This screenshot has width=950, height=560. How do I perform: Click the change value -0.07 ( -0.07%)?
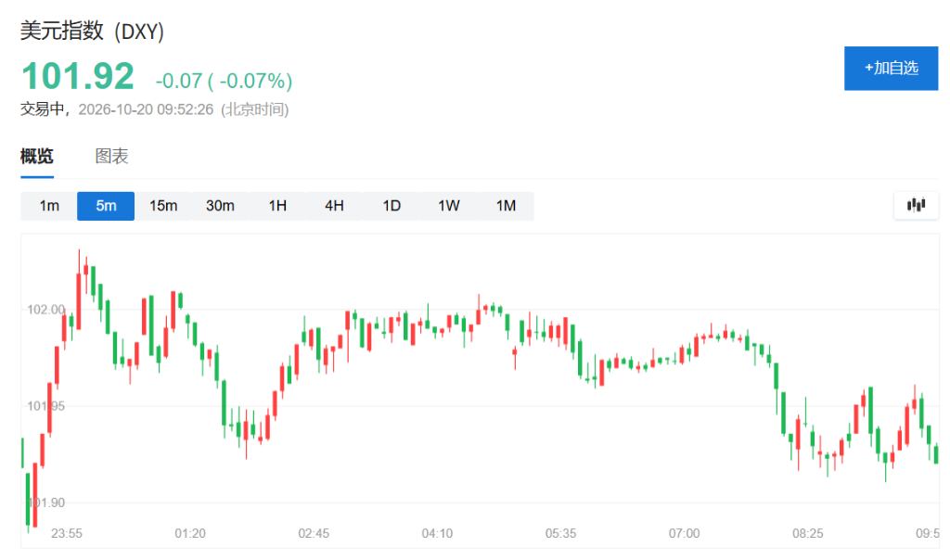pyautogui.click(x=225, y=81)
